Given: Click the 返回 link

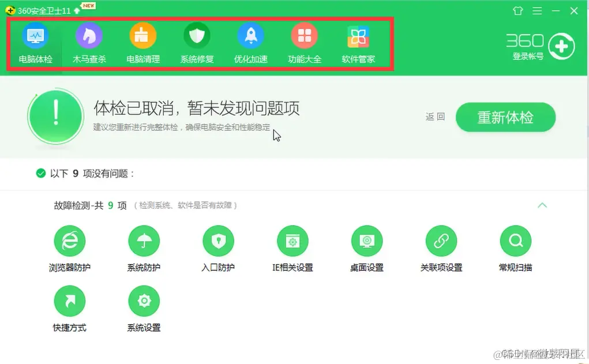Looking at the screenshot, I should coord(434,116).
